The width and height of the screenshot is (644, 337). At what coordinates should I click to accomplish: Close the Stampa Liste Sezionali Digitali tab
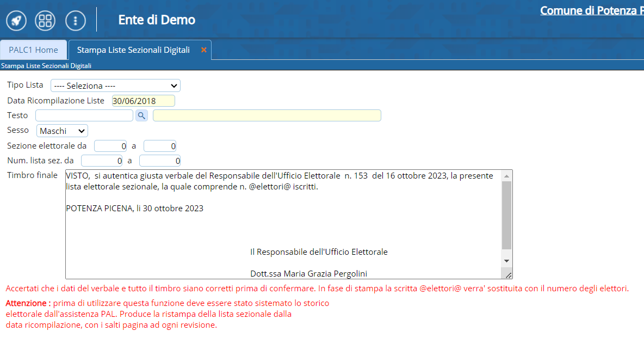pos(203,50)
